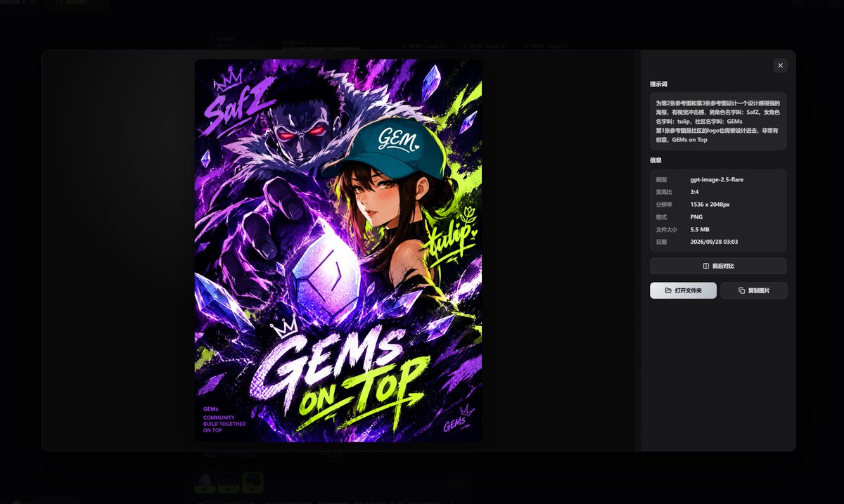Select the model value gpt-image-2.5-flare
Viewport: 844px width, 504px height.
[x=717, y=179]
